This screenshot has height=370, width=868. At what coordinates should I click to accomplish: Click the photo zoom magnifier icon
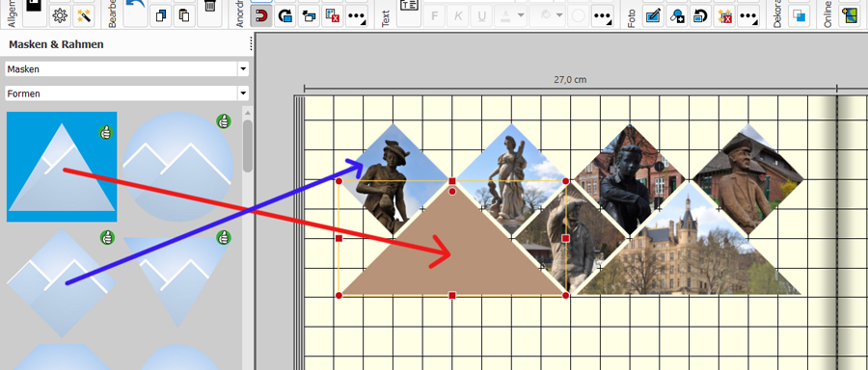[677, 16]
